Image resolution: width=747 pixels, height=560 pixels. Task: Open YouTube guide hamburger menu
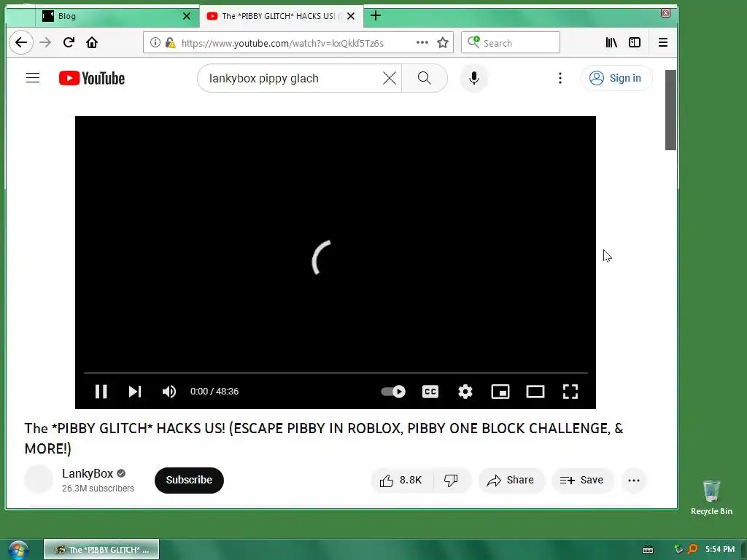click(x=33, y=77)
